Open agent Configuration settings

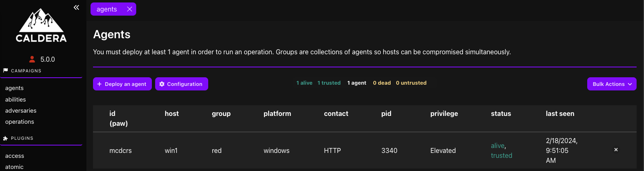pyautogui.click(x=181, y=84)
